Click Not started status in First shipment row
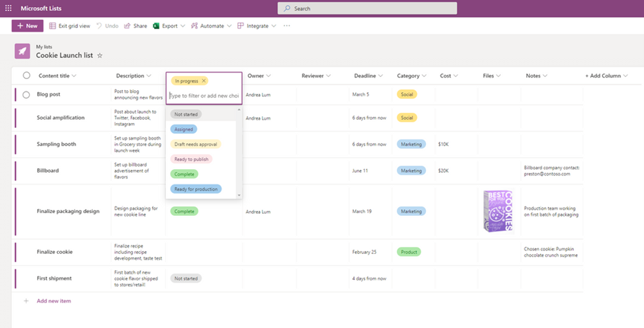 (186, 278)
